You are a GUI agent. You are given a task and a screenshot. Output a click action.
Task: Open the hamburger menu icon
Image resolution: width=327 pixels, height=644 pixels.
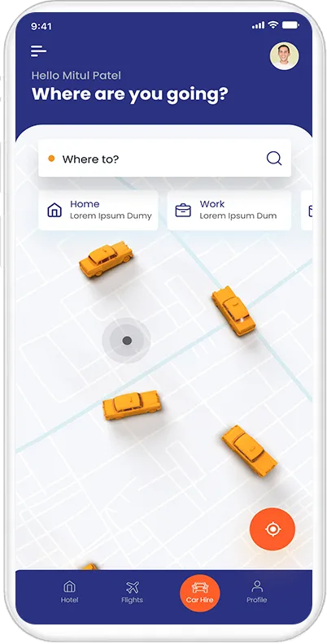(38, 51)
